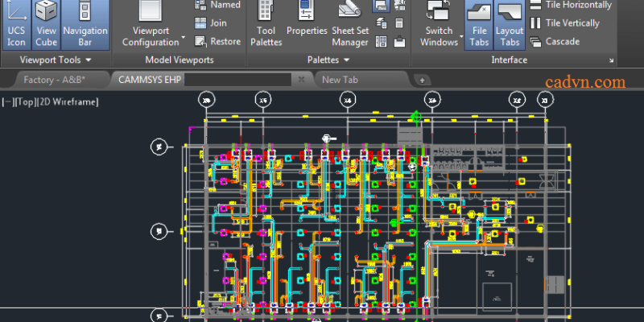The height and width of the screenshot is (322, 644).
Task: Open the Switch Windows dropdown
Action: (441, 25)
